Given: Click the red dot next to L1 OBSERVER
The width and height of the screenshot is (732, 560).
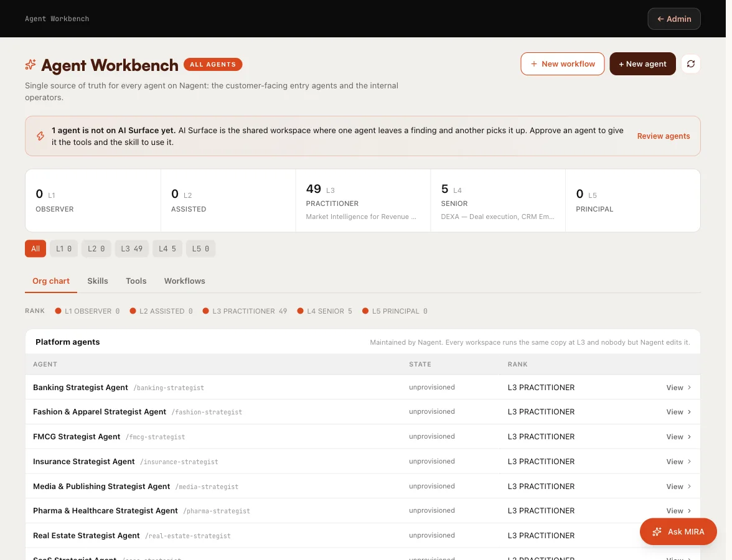Looking at the screenshot, I should [58, 311].
